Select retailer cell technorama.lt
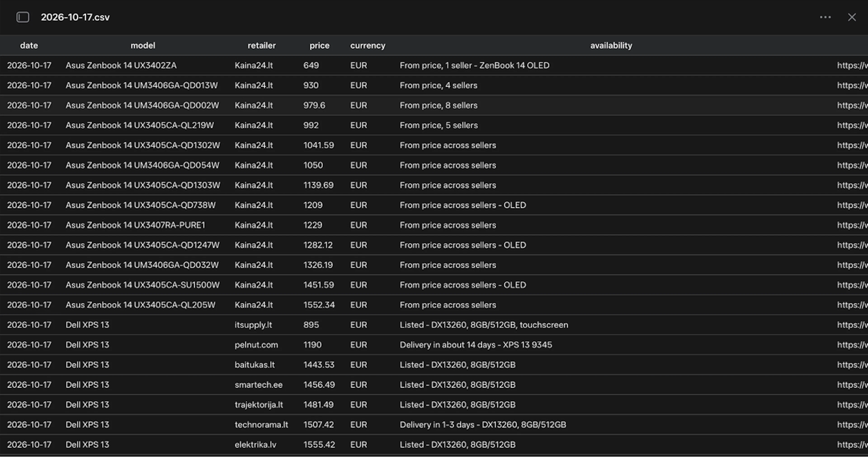The image size is (868, 457). [x=261, y=425]
